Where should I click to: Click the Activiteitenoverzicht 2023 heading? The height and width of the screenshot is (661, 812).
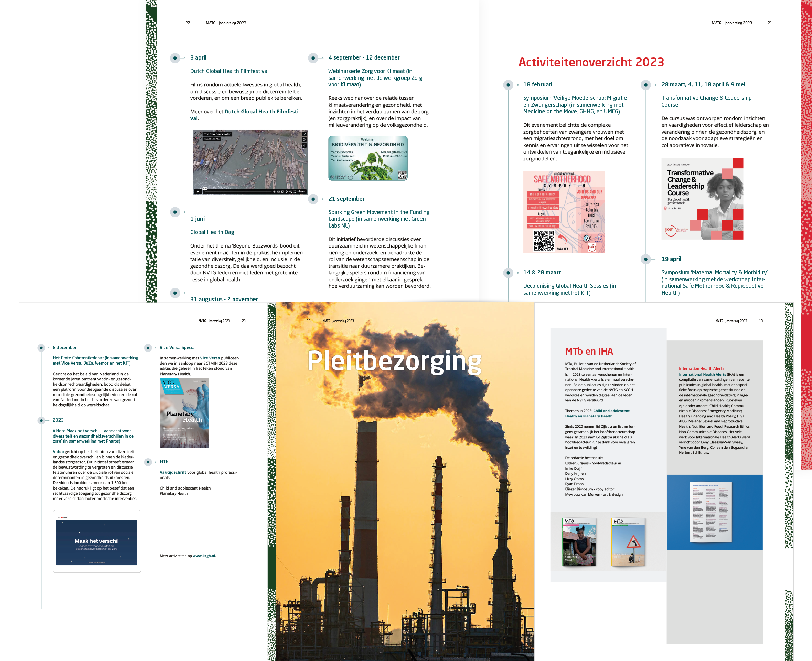[591, 62]
